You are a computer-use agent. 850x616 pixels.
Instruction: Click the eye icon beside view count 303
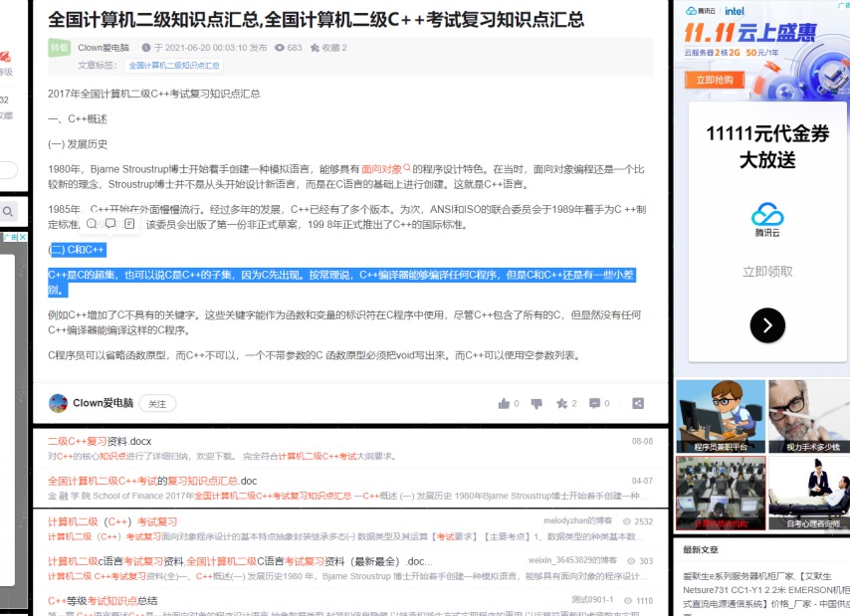tap(632, 560)
